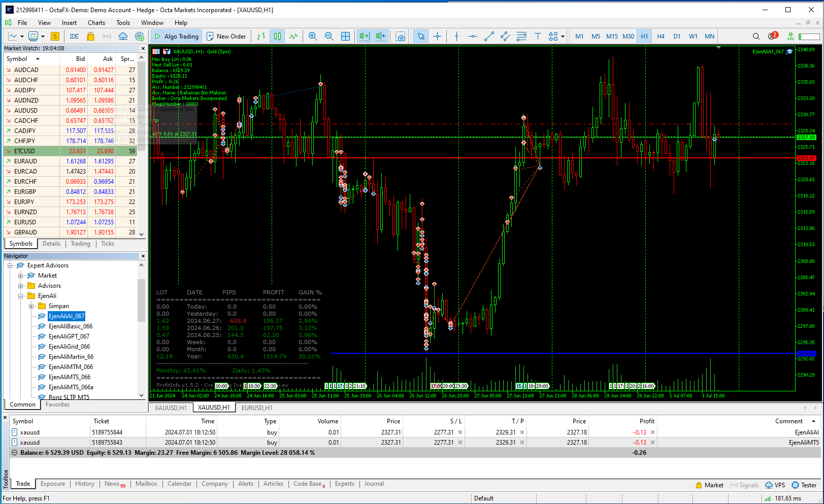Open the Charts menu
This screenshot has width=824, height=504.
click(96, 22)
